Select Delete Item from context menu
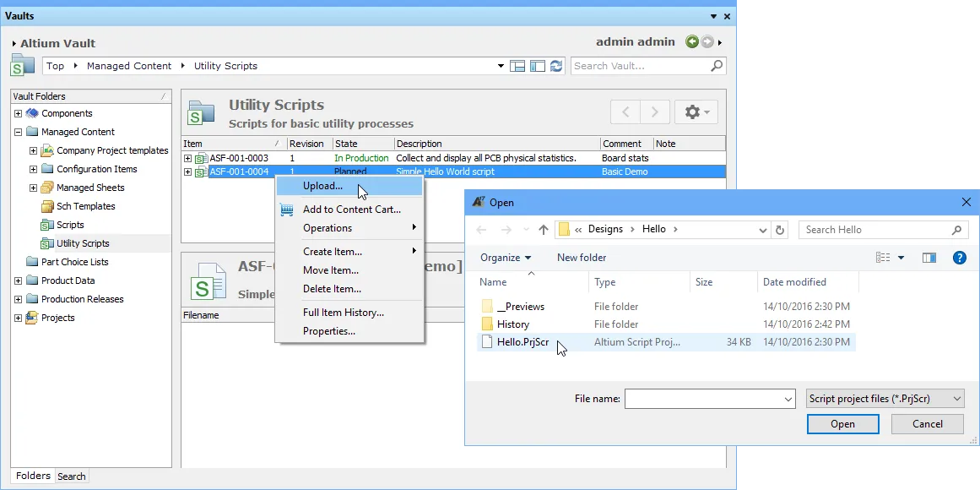 point(332,289)
